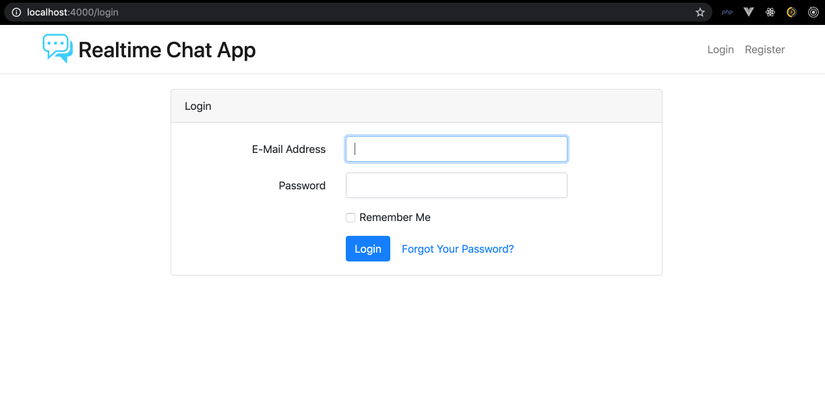Click the yellow half-circle extension icon

click(791, 12)
